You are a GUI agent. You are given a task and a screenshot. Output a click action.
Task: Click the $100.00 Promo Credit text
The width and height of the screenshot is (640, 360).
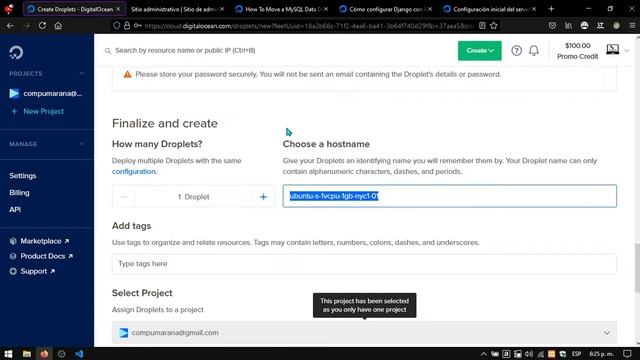(578, 51)
